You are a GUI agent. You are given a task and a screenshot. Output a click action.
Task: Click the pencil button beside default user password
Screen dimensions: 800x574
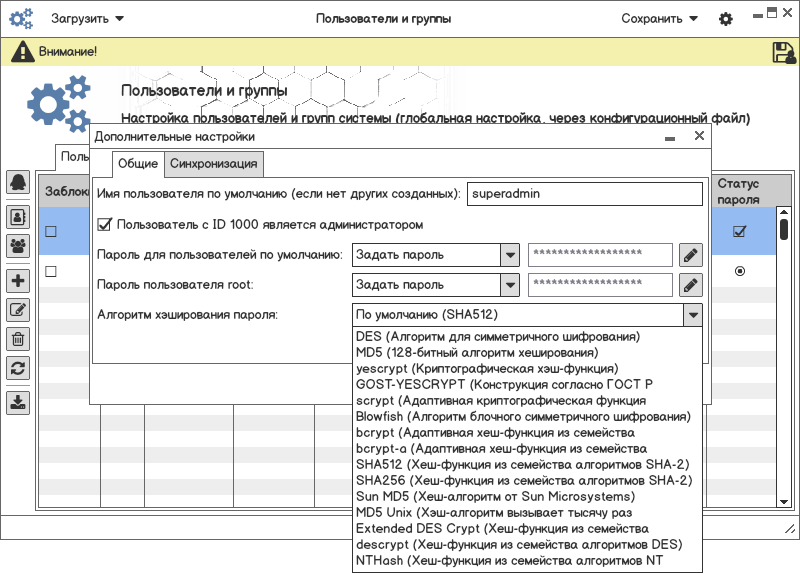tap(690, 255)
